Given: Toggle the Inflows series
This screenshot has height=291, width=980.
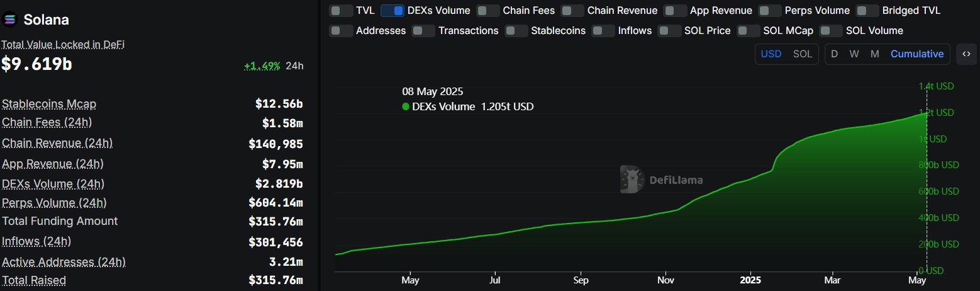Looking at the screenshot, I should point(603,31).
